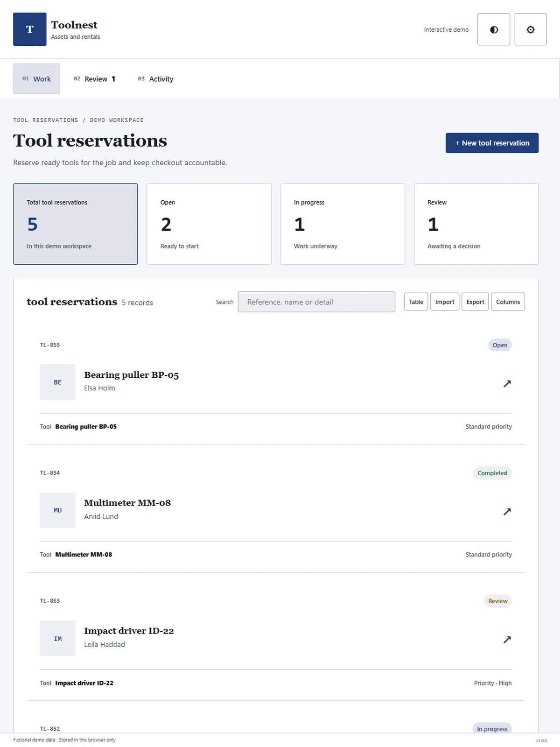Click the name Leila Haddad
Image resolution: width=560 pixels, height=747 pixels.
[105, 644]
